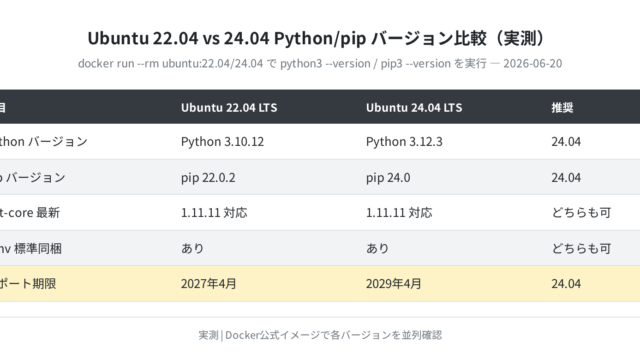Image resolution: width=640 pixels, height=360 pixels.
Task: Click '24.04' in the pip バージョン row
Action: point(566,178)
